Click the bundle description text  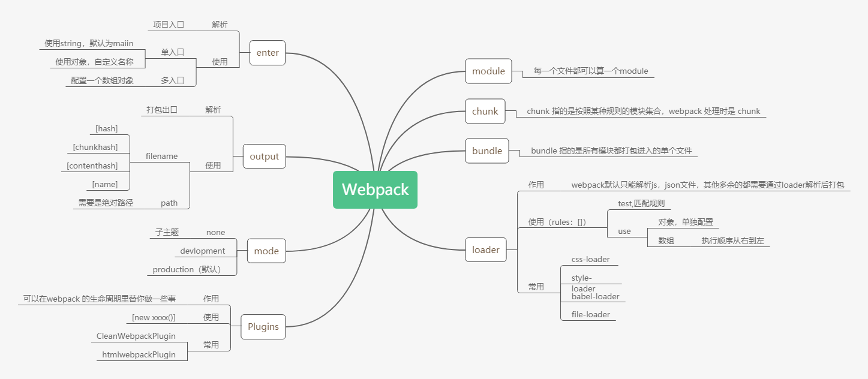click(x=611, y=151)
